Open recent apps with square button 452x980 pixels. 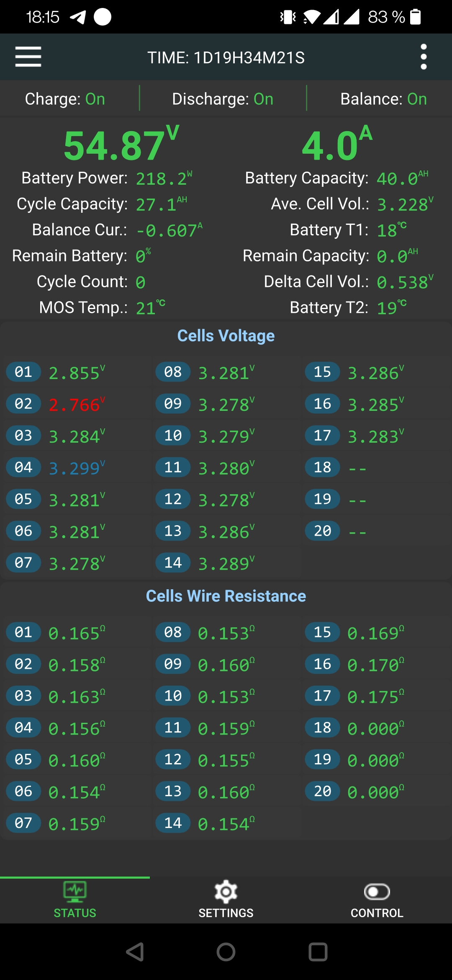(318, 952)
